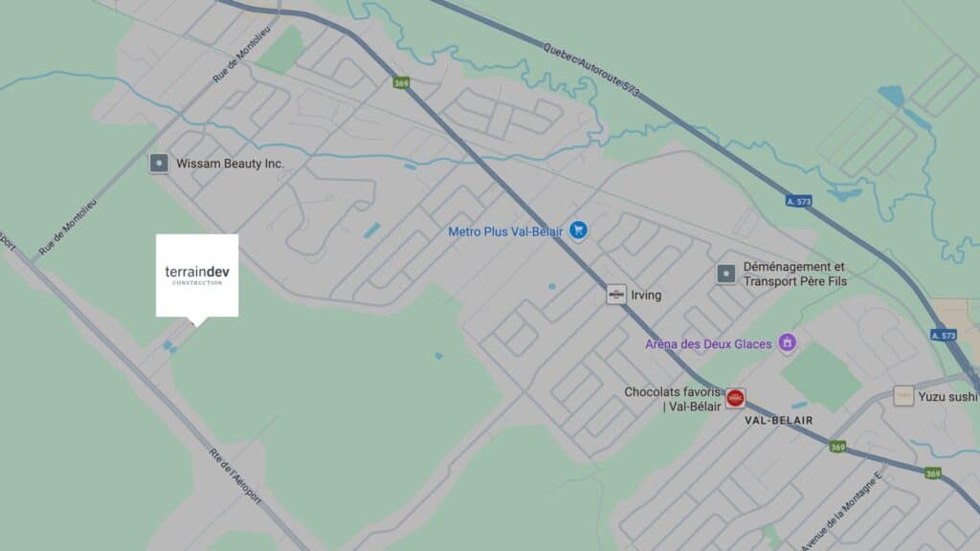The image size is (980, 551).
Task: Click the Avenue de la Montagne E label
Action: pyautogui.click(x=841, y=511)
